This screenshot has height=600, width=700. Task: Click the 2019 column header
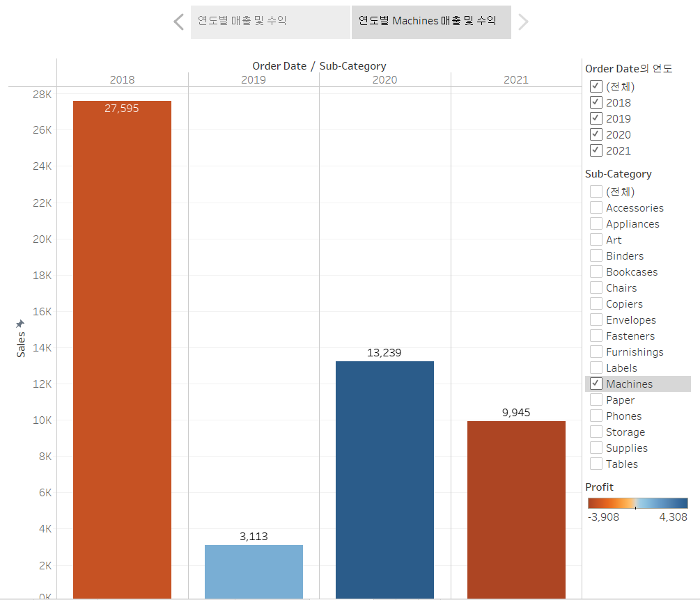coord(254,80)
